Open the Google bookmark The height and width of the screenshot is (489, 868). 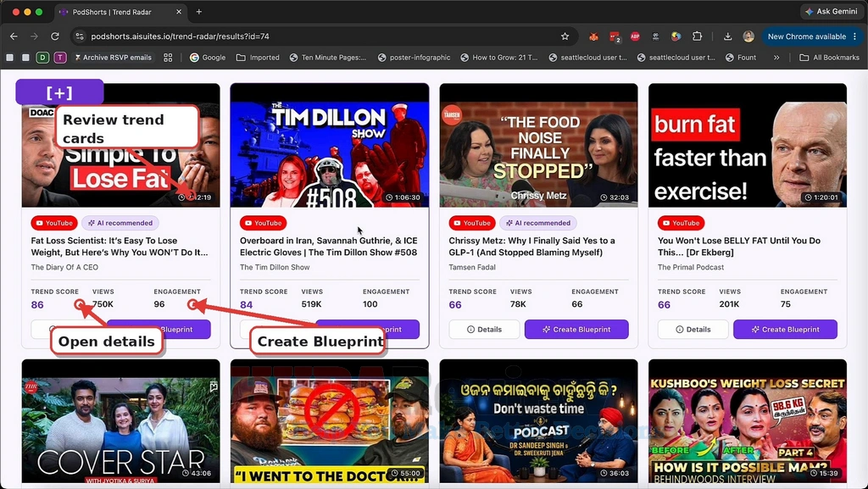click(208, 58)
